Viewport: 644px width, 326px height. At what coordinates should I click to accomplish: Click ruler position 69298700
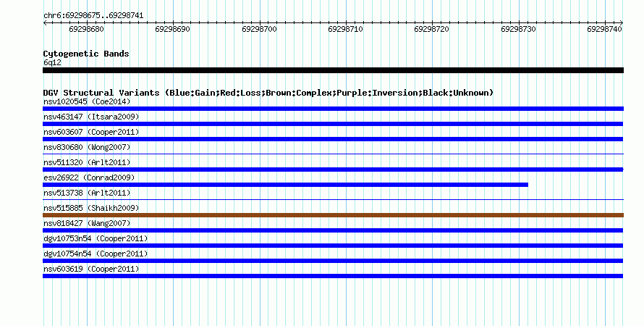coord(259,29)
